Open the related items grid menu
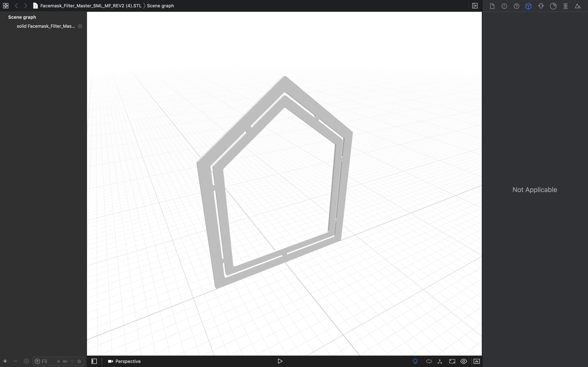The image size is (588, 367). coord(6,6)
